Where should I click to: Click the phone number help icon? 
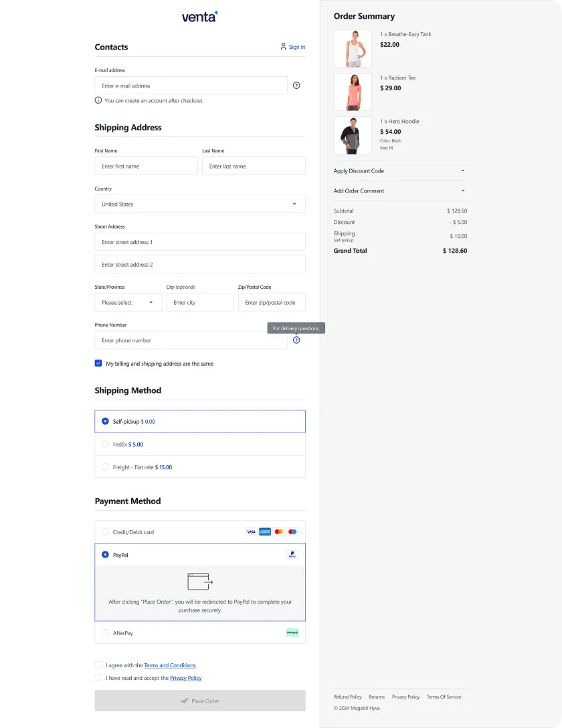click(x=296, y=340)
